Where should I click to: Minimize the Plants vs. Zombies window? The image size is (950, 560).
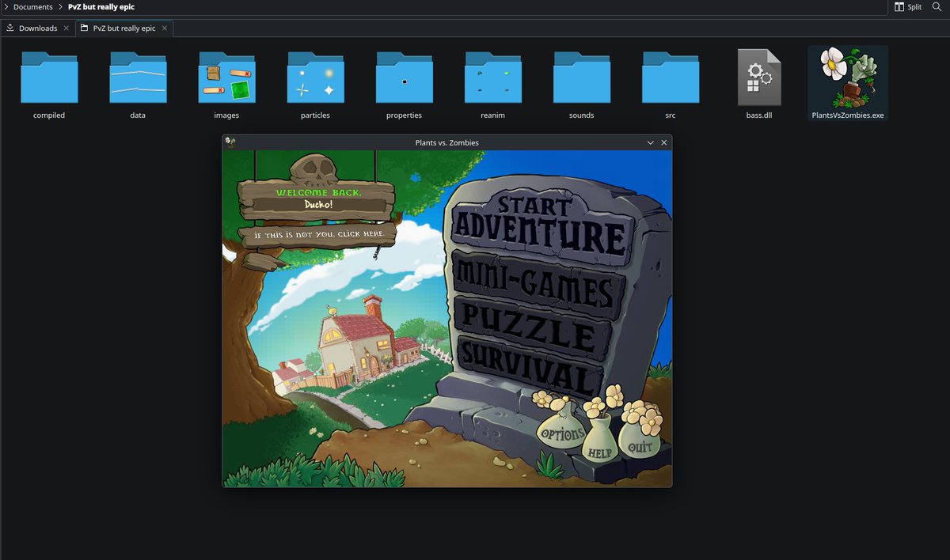651,142
